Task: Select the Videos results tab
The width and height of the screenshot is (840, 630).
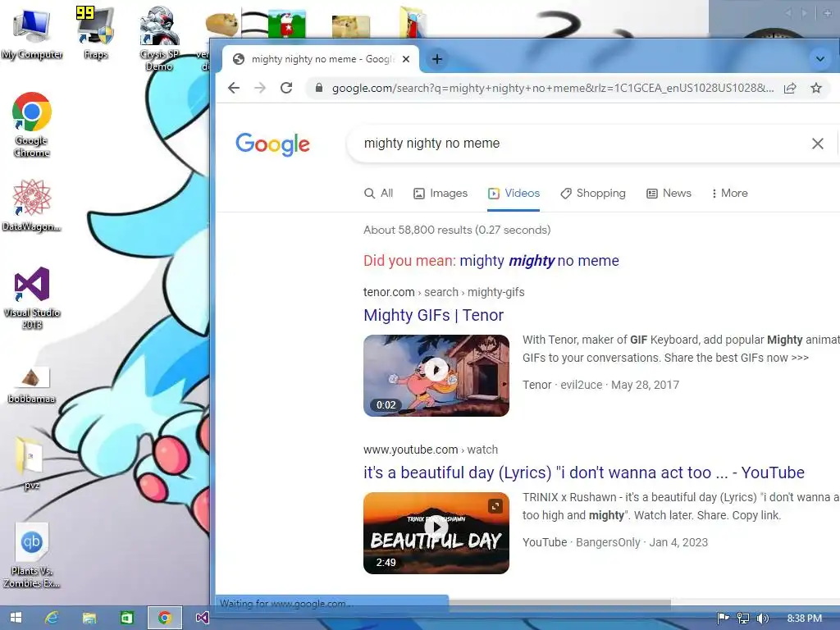Action: (x=514, y=194)
